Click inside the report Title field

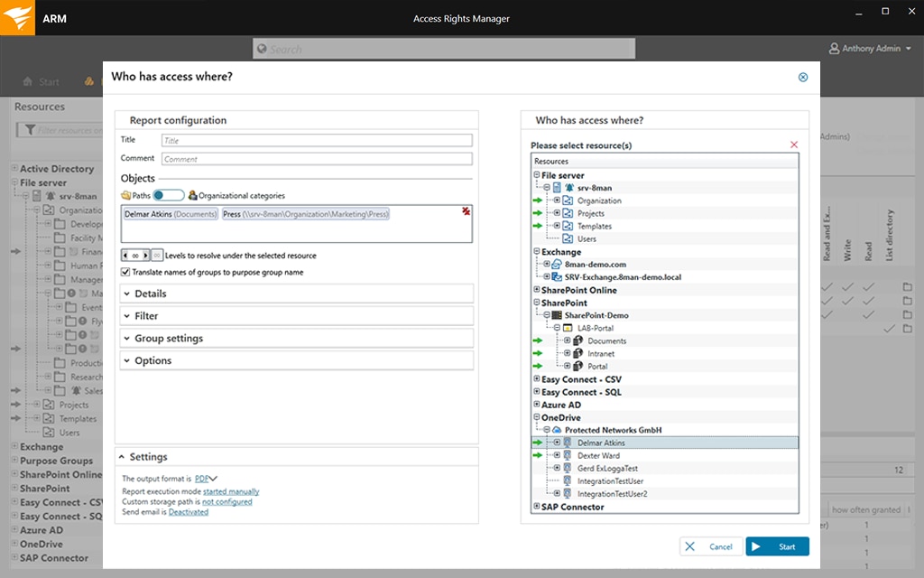tap(316, 140)
